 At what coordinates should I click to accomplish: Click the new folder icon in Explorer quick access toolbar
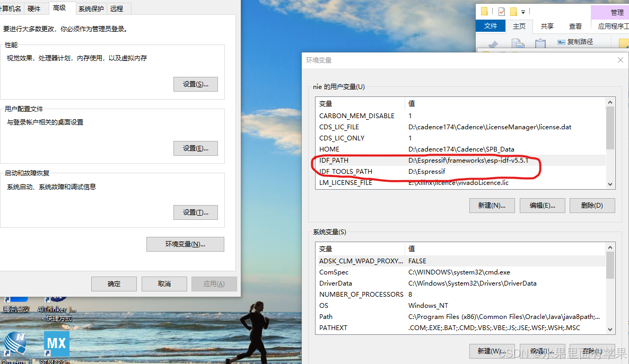point(513,12)
